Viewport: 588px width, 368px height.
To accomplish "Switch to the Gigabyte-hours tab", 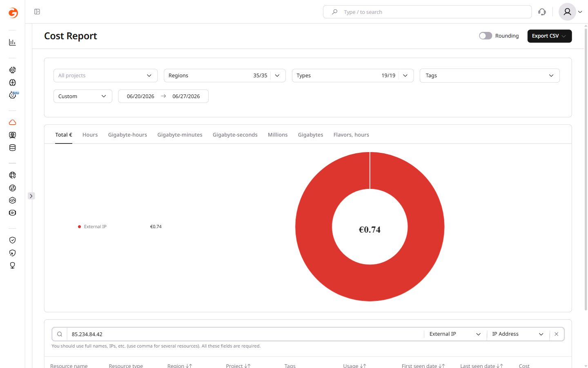I will click(127, 135).
